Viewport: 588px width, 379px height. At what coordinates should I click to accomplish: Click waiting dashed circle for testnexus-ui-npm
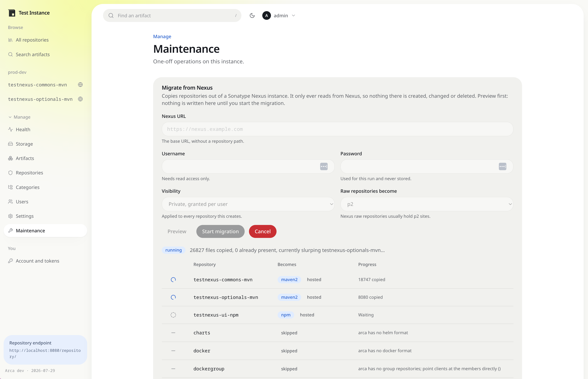173,315
